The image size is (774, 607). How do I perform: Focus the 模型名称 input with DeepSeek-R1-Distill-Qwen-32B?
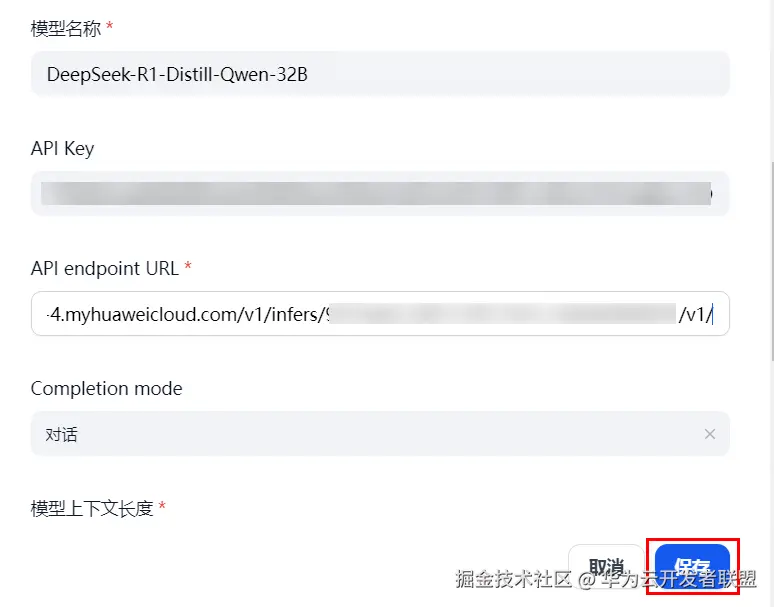point(380,74)
